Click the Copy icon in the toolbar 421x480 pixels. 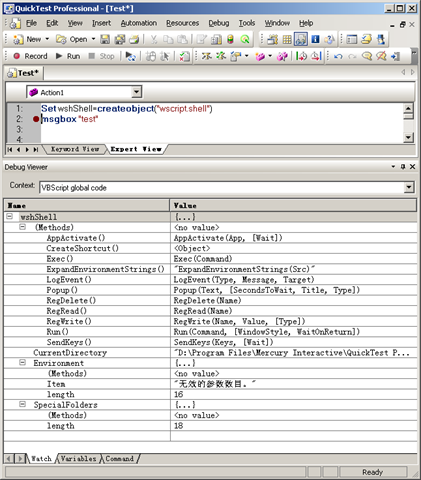click(168, 40)
